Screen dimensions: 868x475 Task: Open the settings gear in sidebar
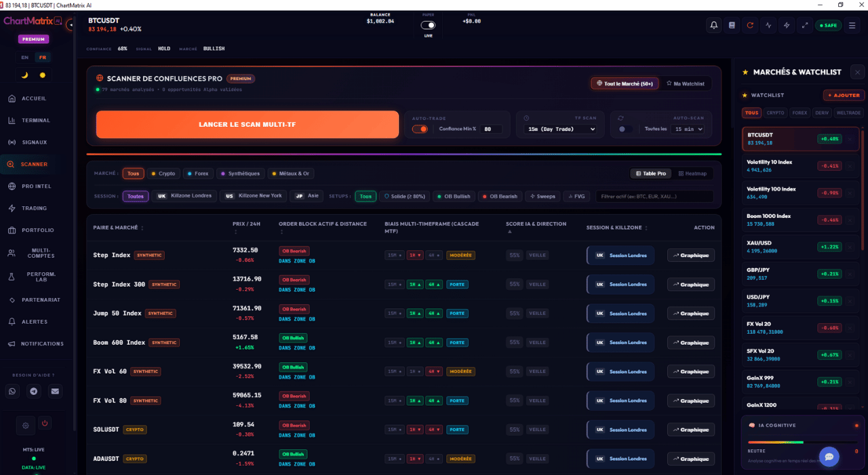tap(26, 425)
